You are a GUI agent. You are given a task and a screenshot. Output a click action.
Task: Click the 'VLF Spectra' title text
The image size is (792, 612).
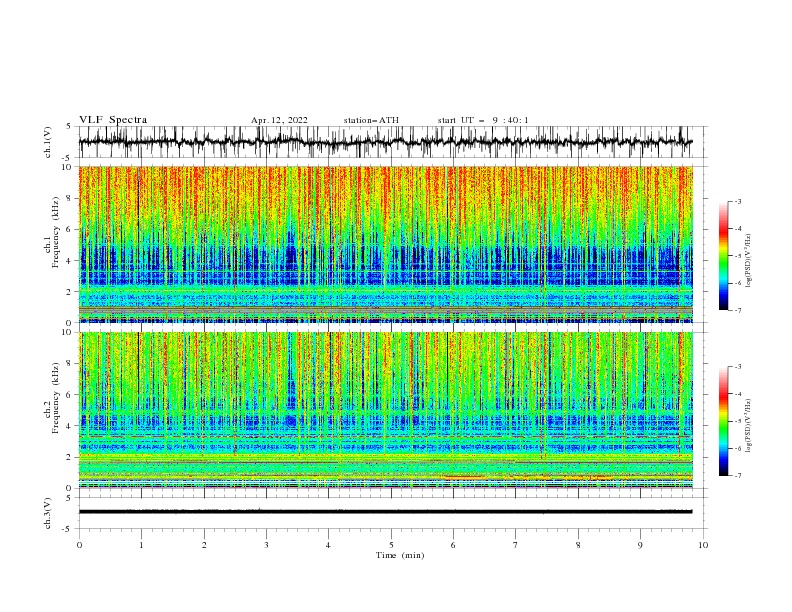click(113, 120)
